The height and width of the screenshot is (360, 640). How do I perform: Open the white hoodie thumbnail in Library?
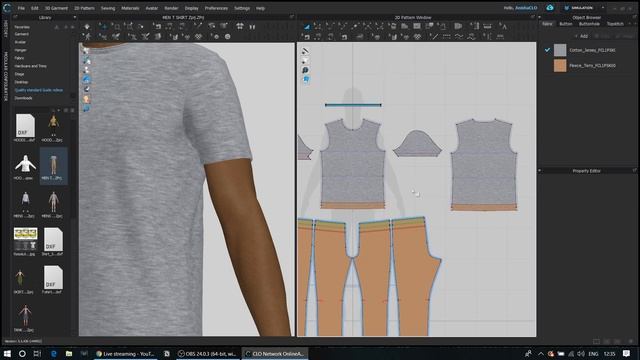pos(25,164)
